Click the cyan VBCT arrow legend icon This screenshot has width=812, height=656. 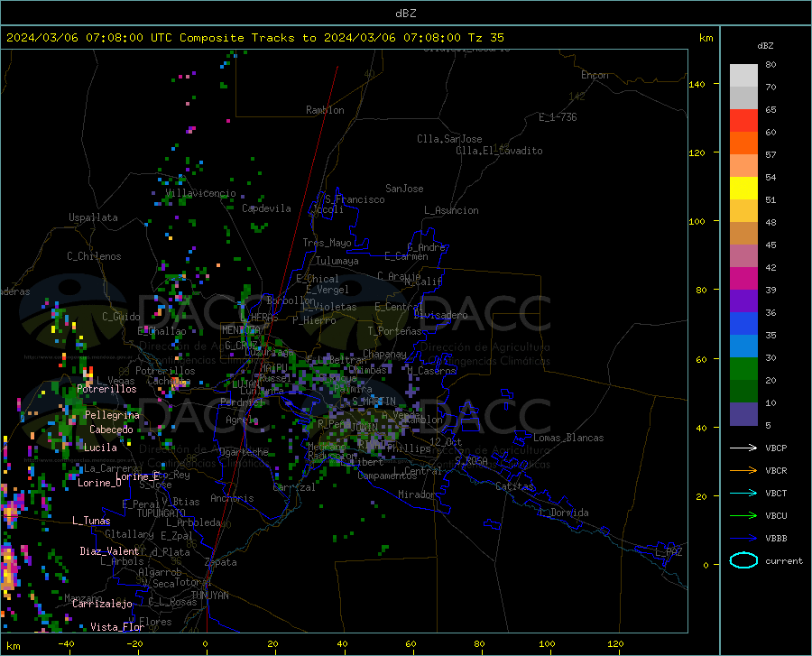(x=743, y=493)
